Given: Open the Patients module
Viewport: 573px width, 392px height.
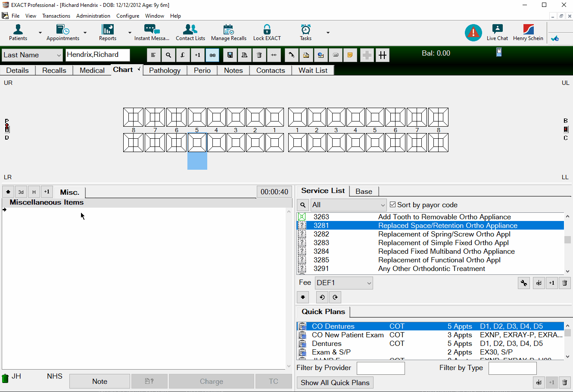Looking at the screenshot, I should click(x=18, y=32).
